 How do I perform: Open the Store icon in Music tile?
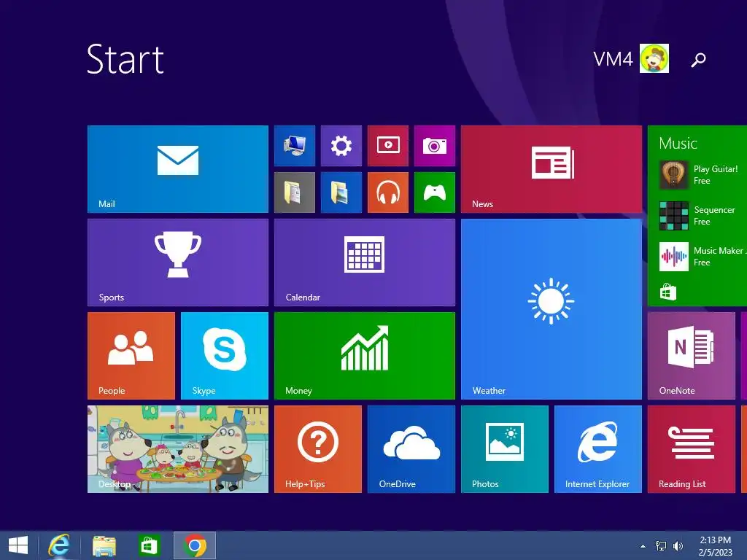click(x=668, y=292)
